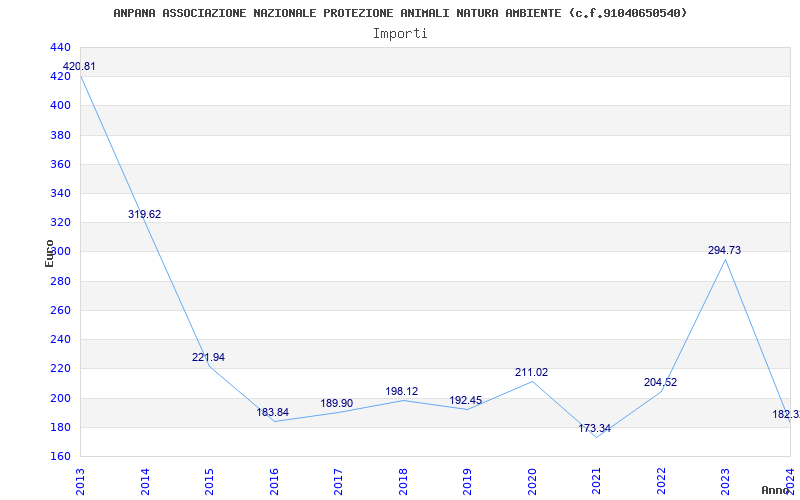Click the 204.52 data label
Image resolution: width=800 pixels, height=500 pixels.
click(x=660, y=382)
